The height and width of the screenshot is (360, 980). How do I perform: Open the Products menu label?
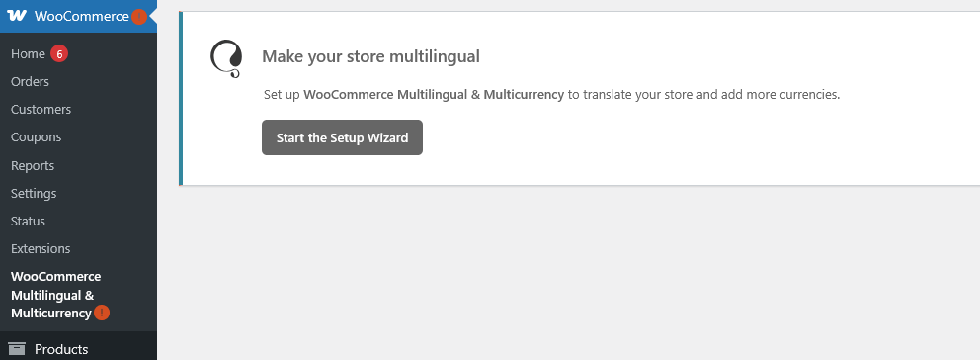(x=61, y=349)
